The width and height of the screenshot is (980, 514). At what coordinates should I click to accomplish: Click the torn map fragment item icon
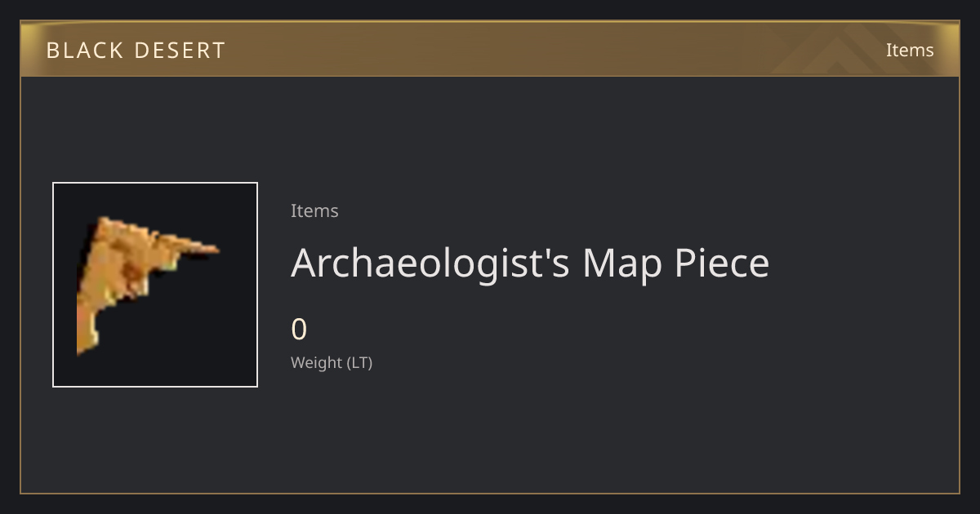point(147,286)
